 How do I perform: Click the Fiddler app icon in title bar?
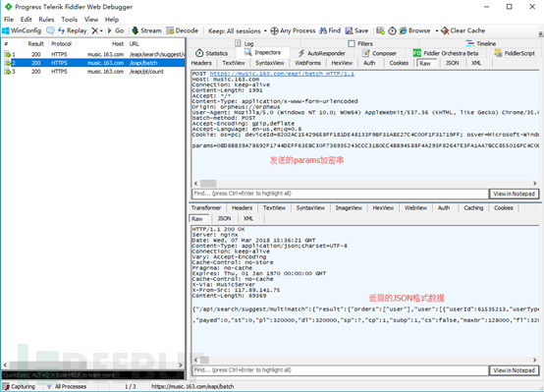[x=8, y=7]
